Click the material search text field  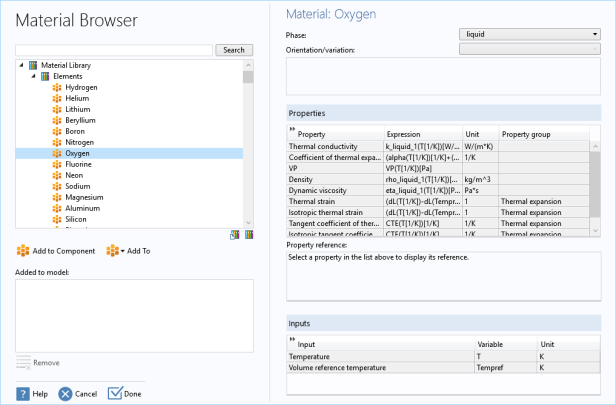pyautogui.click(x=114, y=50)
